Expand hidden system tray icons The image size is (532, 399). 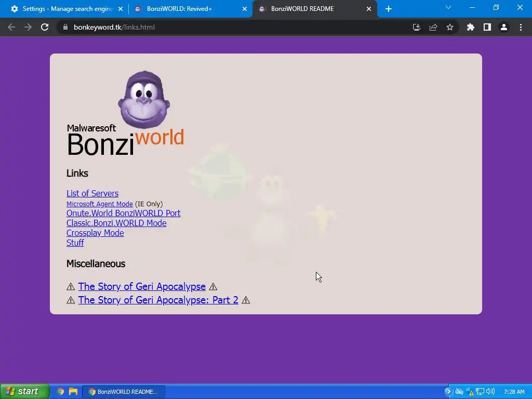448,392
